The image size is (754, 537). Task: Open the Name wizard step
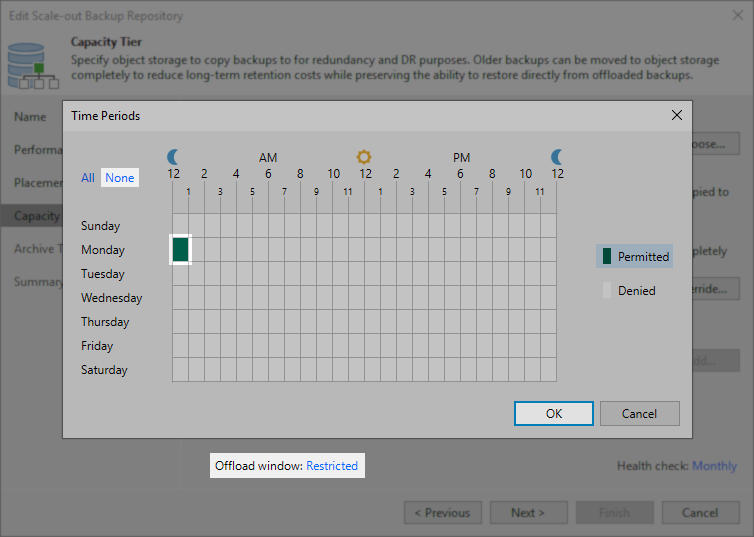[30, 117]
